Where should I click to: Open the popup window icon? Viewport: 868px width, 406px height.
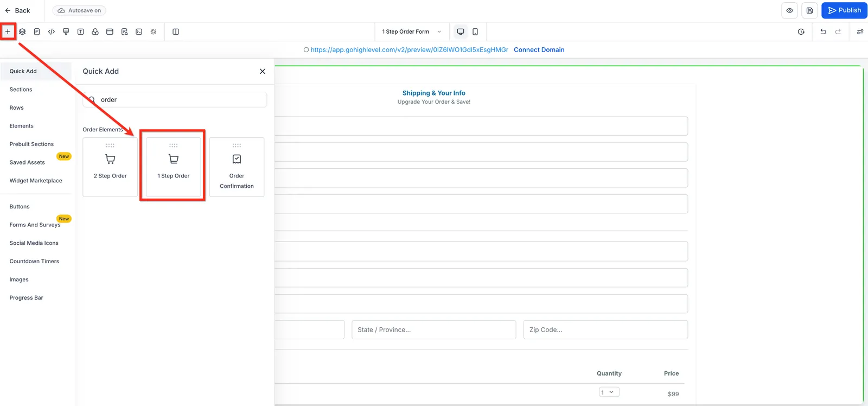pyautogui.click(x=110, y=31)
